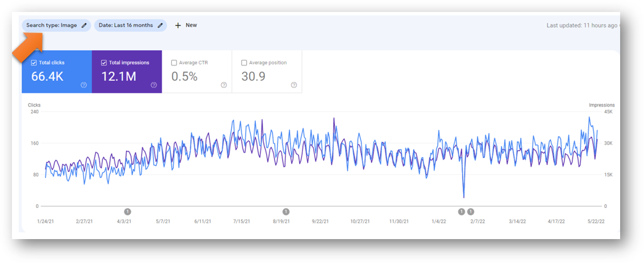The image size is (644, 263).
Task: Uncheck the Total clicks checkbox
Action: click(34, 63)
